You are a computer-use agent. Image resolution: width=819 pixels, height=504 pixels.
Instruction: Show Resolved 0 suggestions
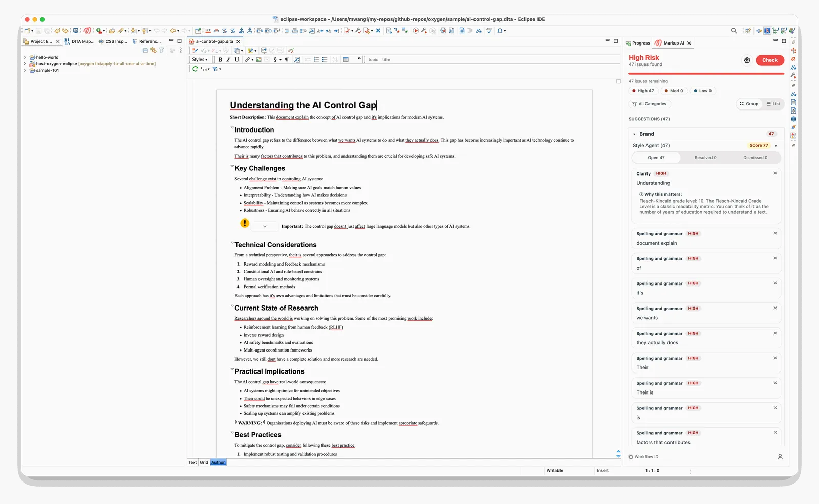[705, 158]
